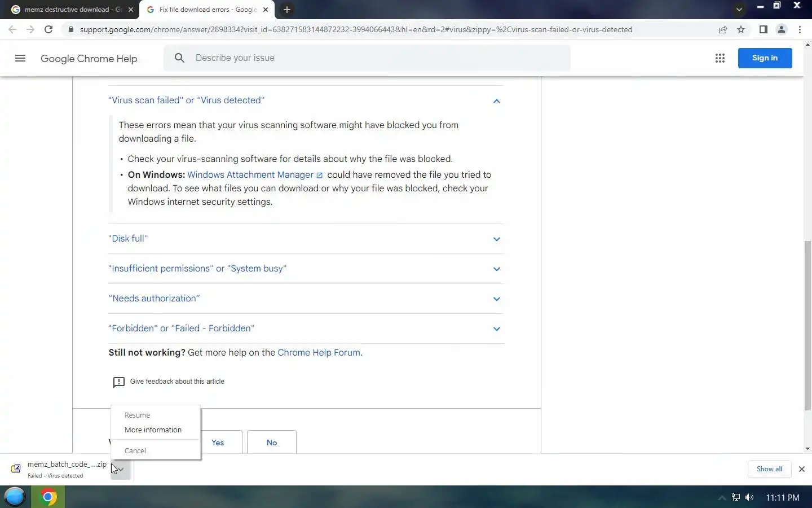
Task: Show hidden system tray icons
Action: click(721, 497)
